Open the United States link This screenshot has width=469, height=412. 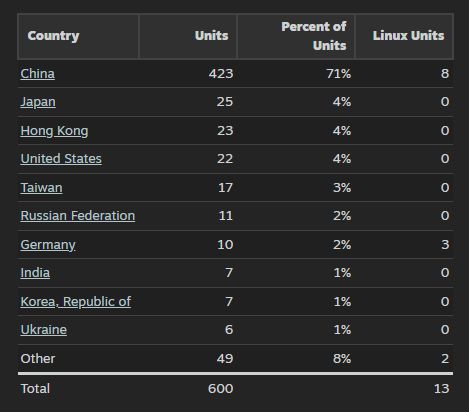(61, 159)
